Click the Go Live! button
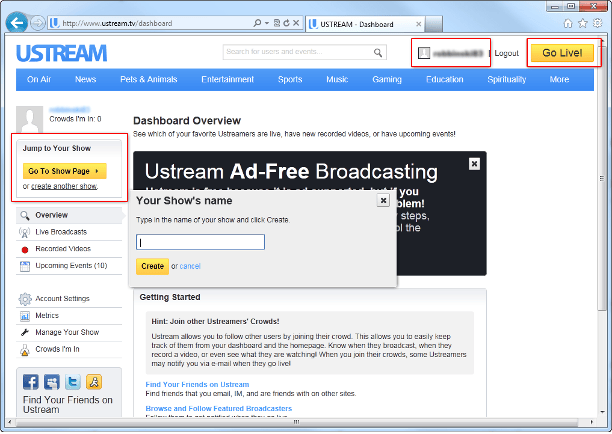 (562, 53)
